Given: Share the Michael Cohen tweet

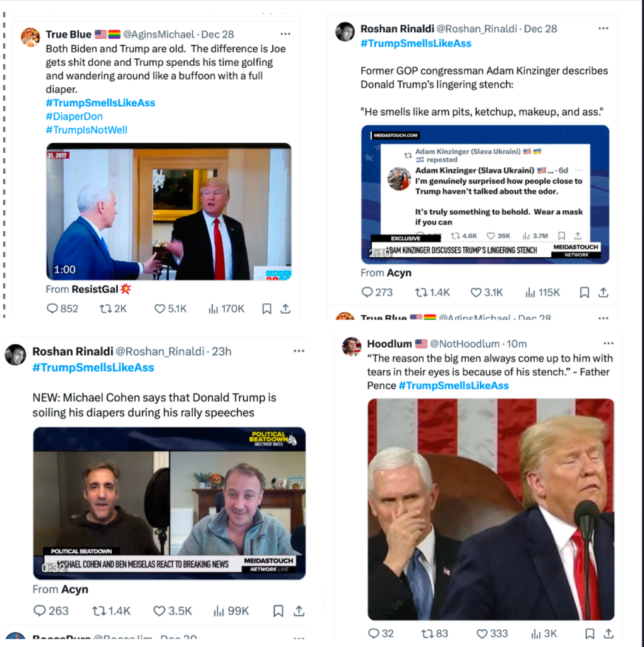Looking at the screenshot, I should click(x=299, y=611).
